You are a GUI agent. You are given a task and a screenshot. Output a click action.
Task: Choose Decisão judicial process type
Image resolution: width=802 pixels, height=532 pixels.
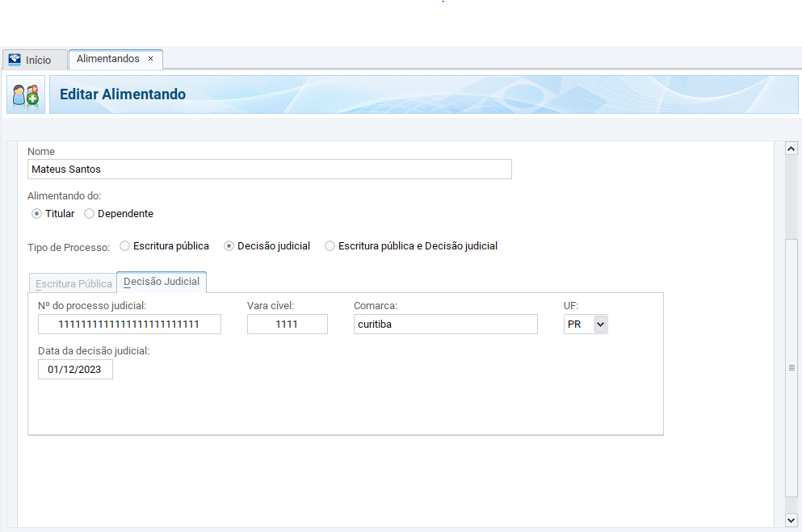point(229,246)
